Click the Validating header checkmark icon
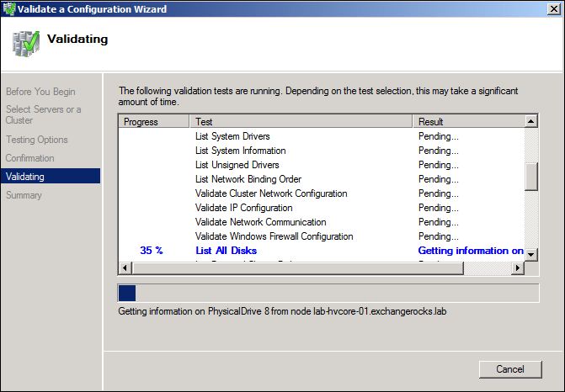 tap(24, 40)
